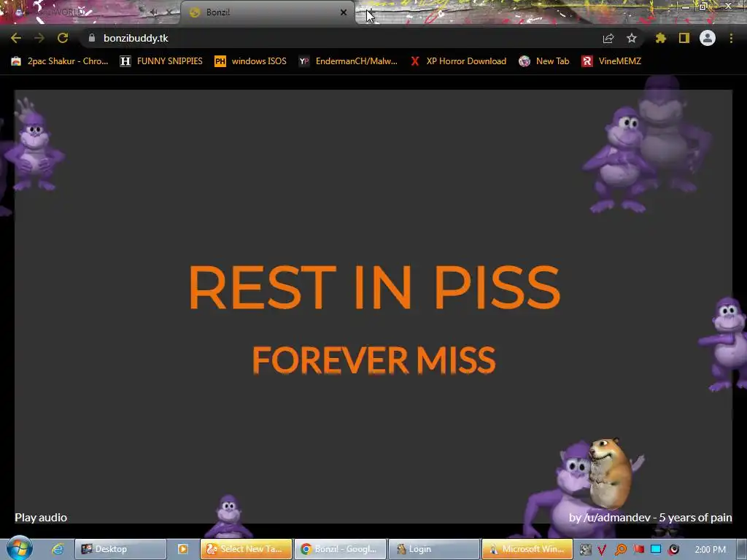The height and width of the screenshot is (560, 747).
Task: Go back to the previous page
Action: click(16, 38)
